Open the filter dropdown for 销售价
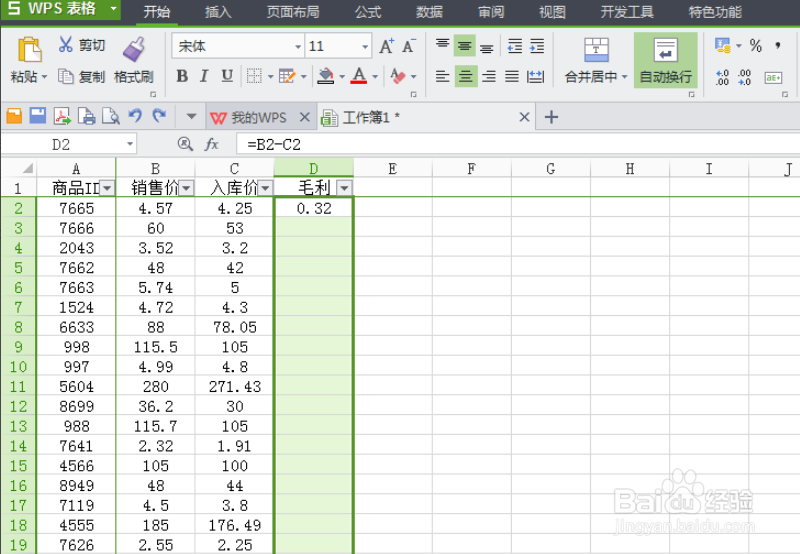 (187, 188)
